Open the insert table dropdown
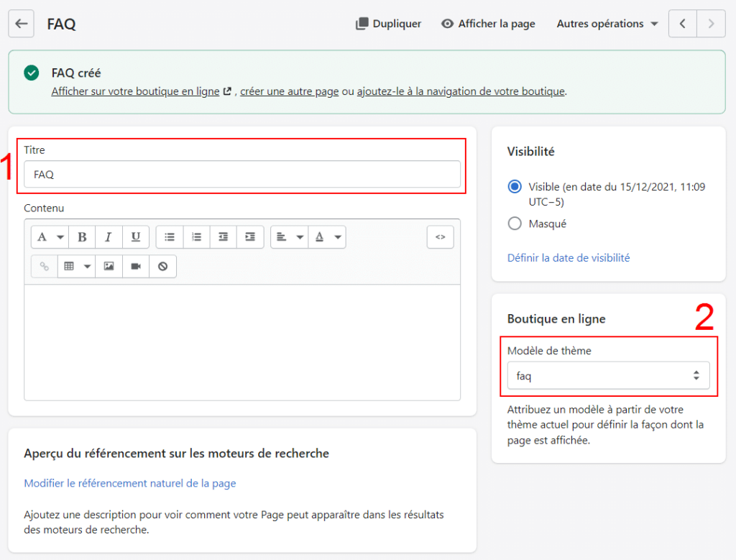Viewport: 736px width, 560px height. pos(76,266)
